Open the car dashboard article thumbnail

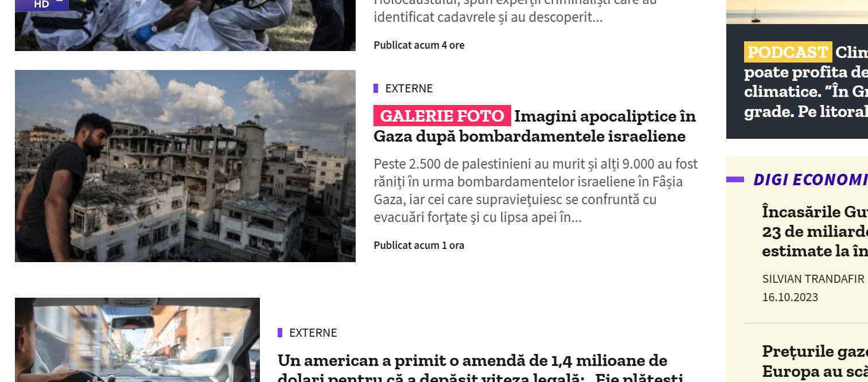tap(137, 340)
